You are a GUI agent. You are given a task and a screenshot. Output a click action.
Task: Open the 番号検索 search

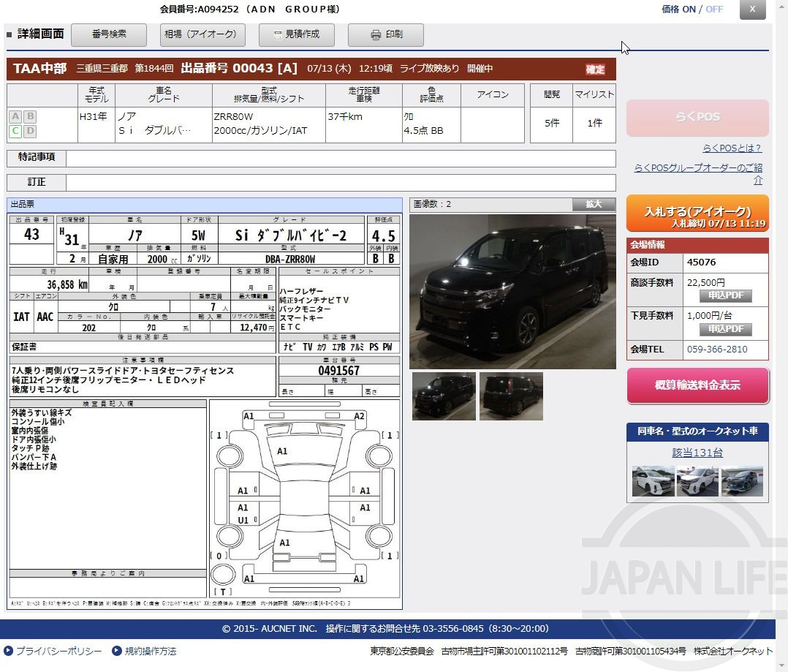[x=108, y=34]
